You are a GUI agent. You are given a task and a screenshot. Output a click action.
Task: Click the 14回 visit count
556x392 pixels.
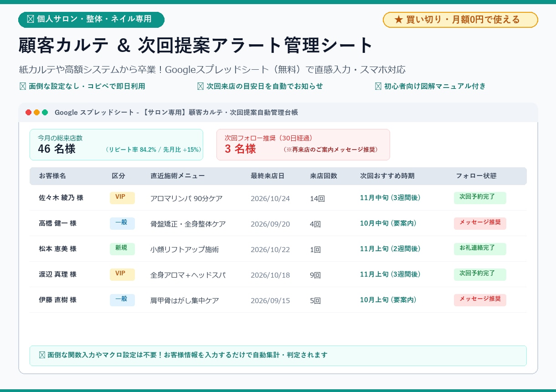317,199
